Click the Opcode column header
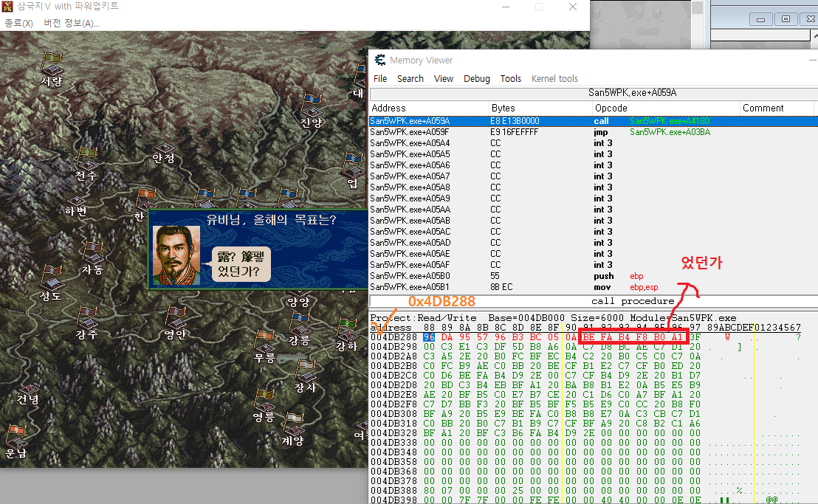 (667, 108)
